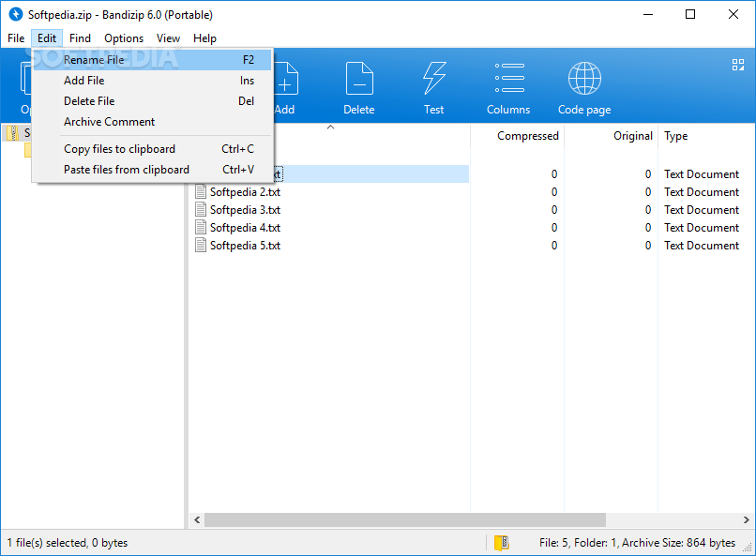Open the File menu
Screen dimensions: 756x556
coord(16,38)
